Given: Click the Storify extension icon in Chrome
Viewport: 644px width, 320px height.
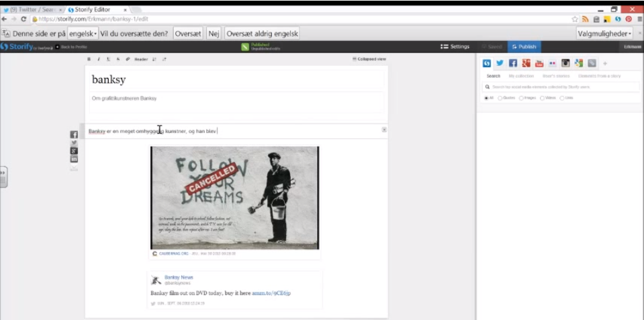Looking at the screenshot, I should click(618, 19).
